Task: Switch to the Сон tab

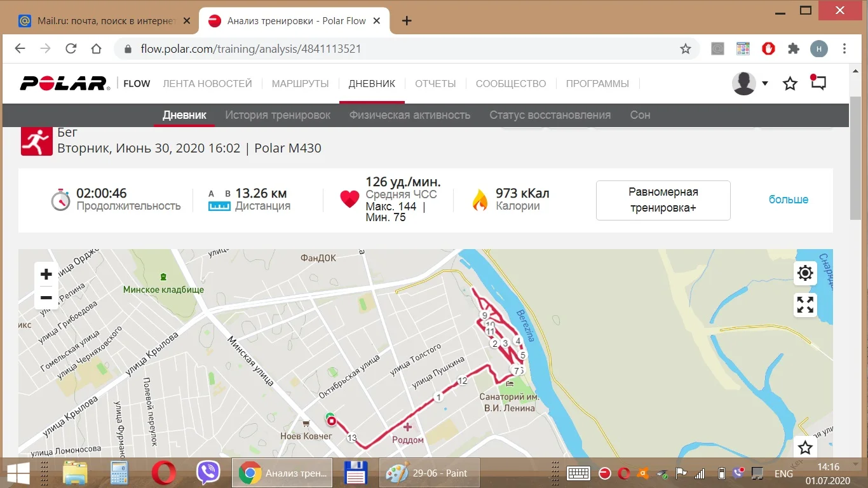Action: click(x=640, y=115)
